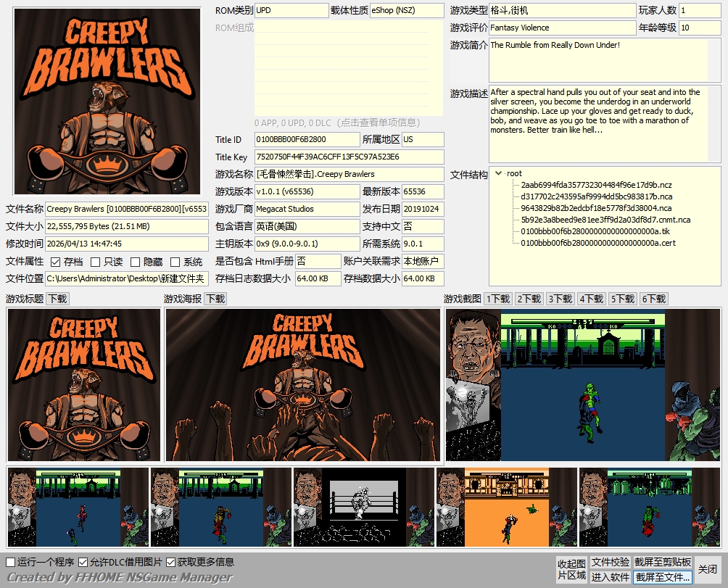The height and width of the screenshot is (588, 728).
Task: Open the orange-background gameplay screenshot thumbnail
Action: pos(507,507)
